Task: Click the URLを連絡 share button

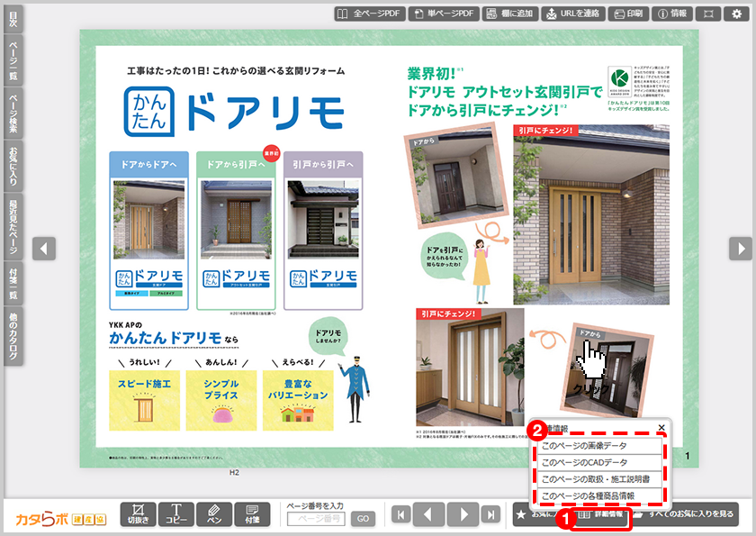Action: click(x=572, y=14)
